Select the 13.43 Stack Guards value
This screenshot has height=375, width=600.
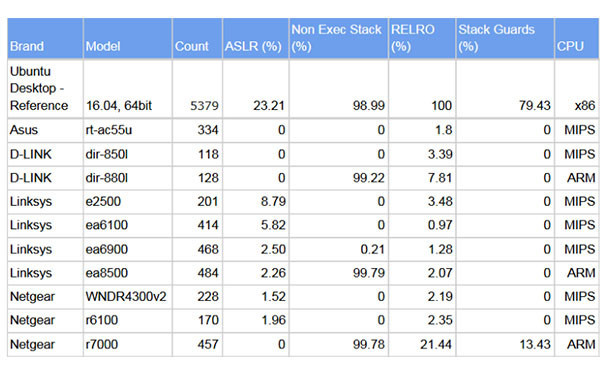[535, 344]
